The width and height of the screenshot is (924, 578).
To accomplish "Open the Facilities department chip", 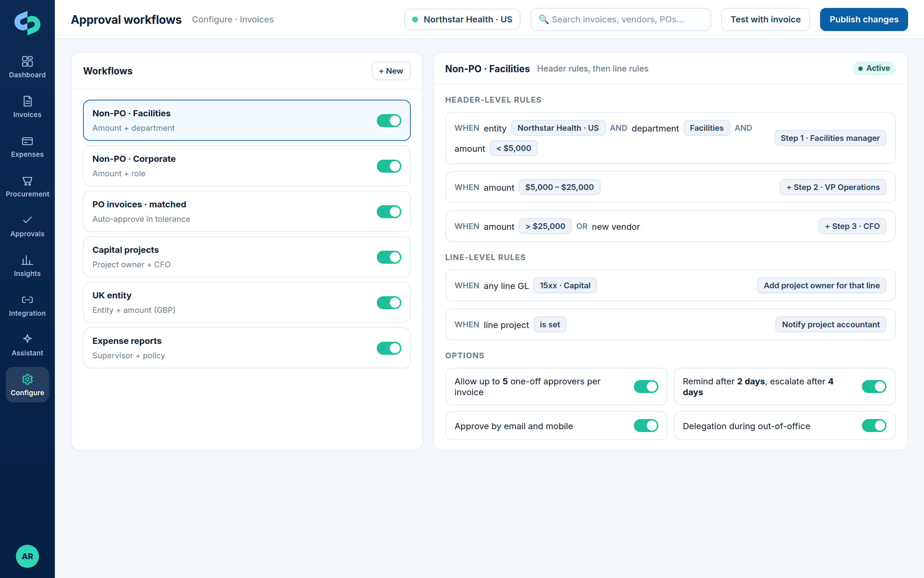I will pos(706,128).
